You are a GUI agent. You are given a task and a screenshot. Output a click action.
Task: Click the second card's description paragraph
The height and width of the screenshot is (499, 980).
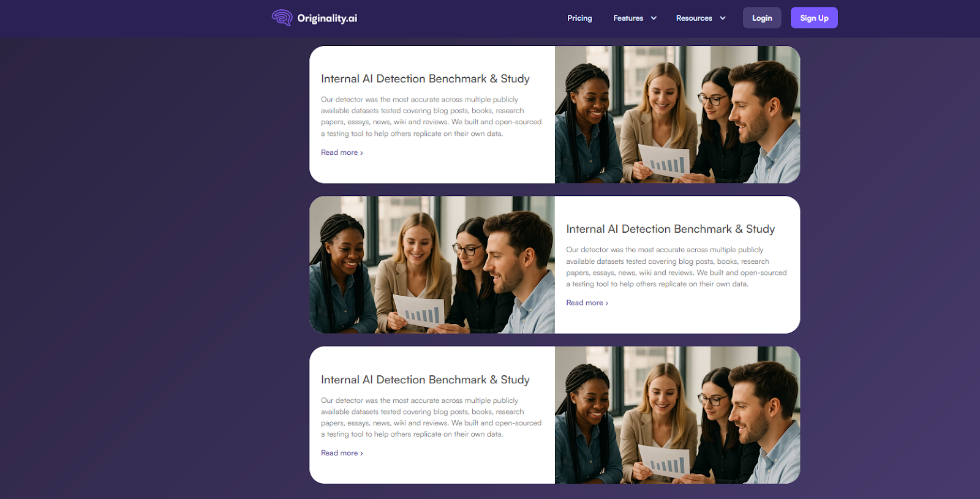pyautogui.click(x=676, y=267)
